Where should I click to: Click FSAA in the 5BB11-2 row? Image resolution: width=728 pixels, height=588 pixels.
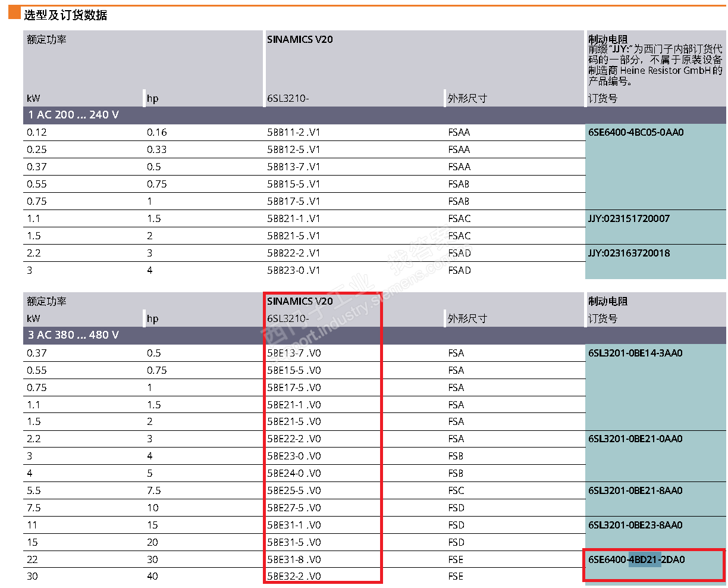tap(459, 132)
